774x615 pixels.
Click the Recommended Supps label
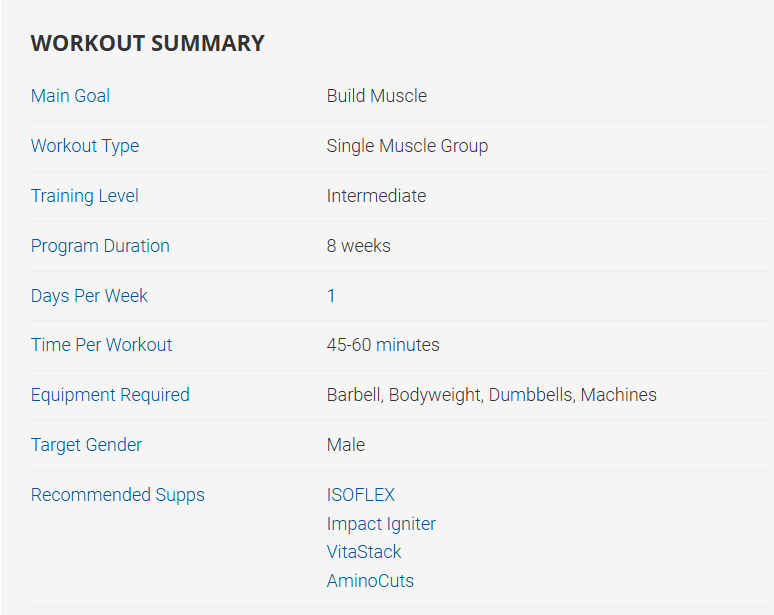[x=117, y=495]
